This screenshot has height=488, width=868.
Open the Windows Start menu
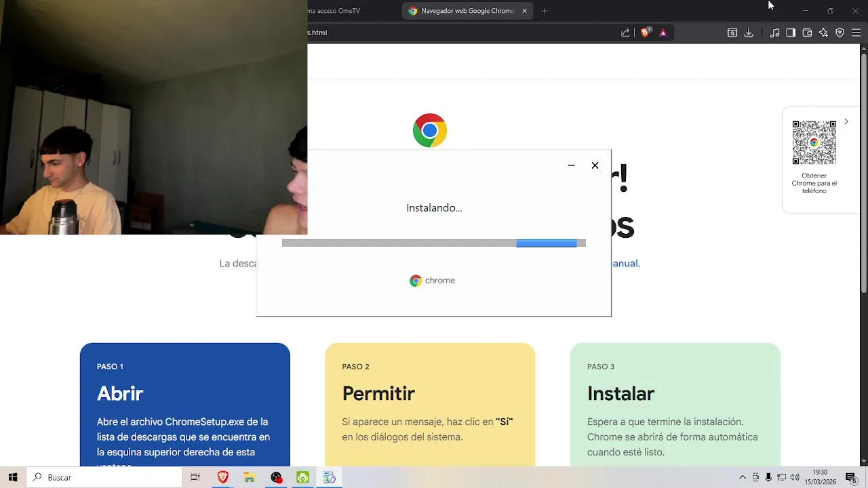coord(13,477)
